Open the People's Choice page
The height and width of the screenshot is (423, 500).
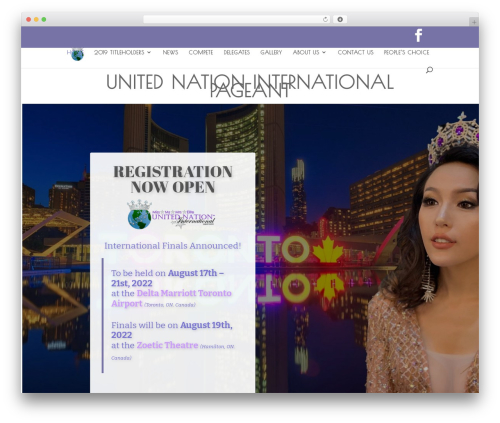click(406, 52)
